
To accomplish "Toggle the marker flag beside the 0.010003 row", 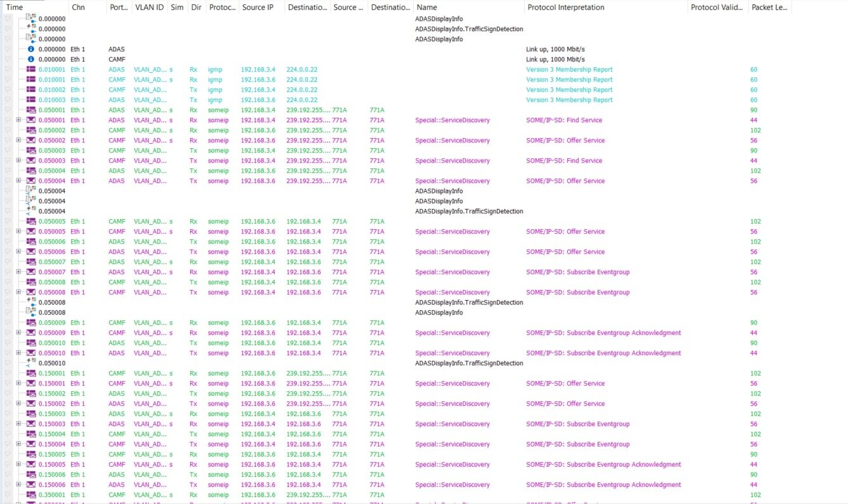I will click(x=8, y=100).
